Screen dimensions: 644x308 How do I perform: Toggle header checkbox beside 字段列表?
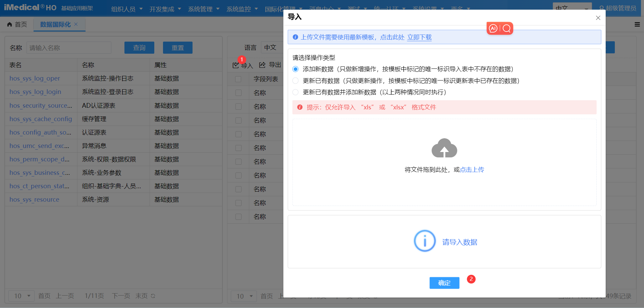tap(238, 79)
